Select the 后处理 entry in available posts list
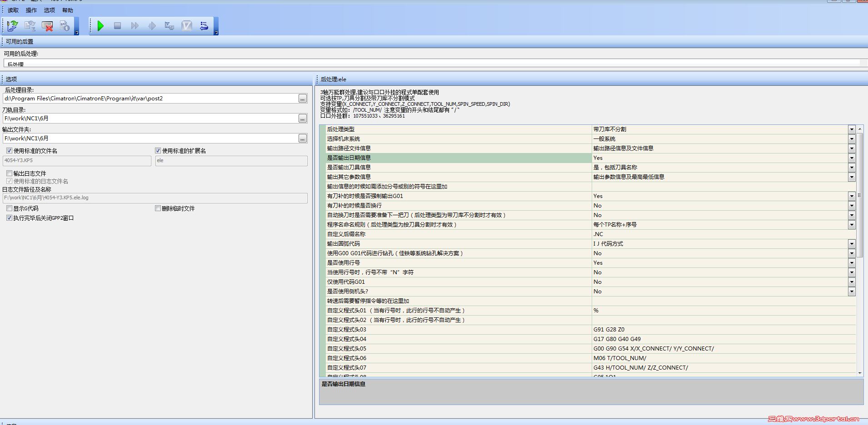 [15, 64]
